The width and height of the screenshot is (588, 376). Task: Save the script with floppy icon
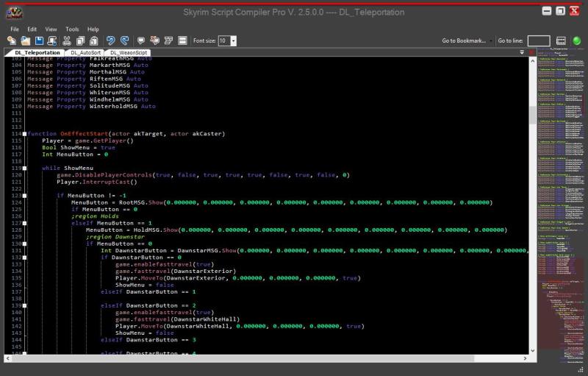(x=39, y=40)
